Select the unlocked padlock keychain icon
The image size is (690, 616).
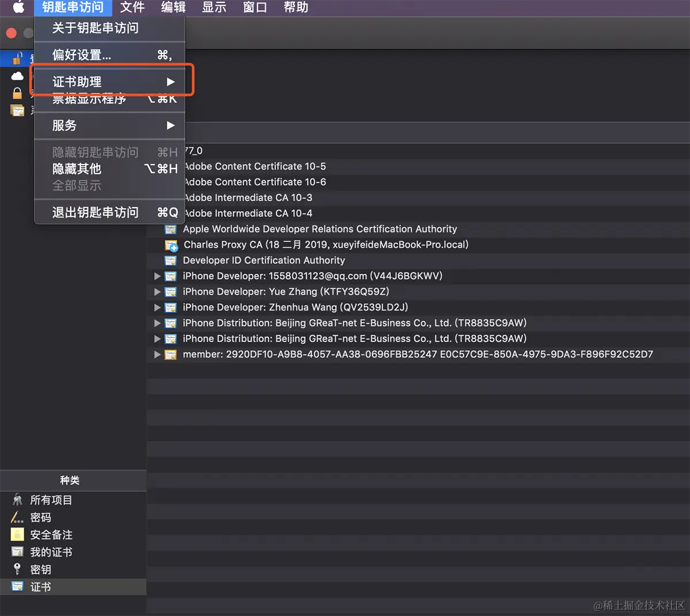pos(18,58)
